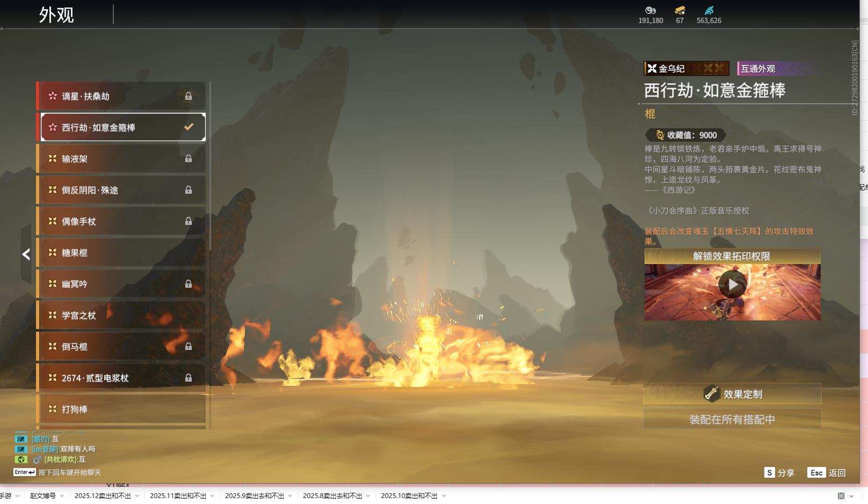Click the 按下回车键开始聊天 chat prompt
Viewport: 868px width, 504px height.
coord(70,472)
